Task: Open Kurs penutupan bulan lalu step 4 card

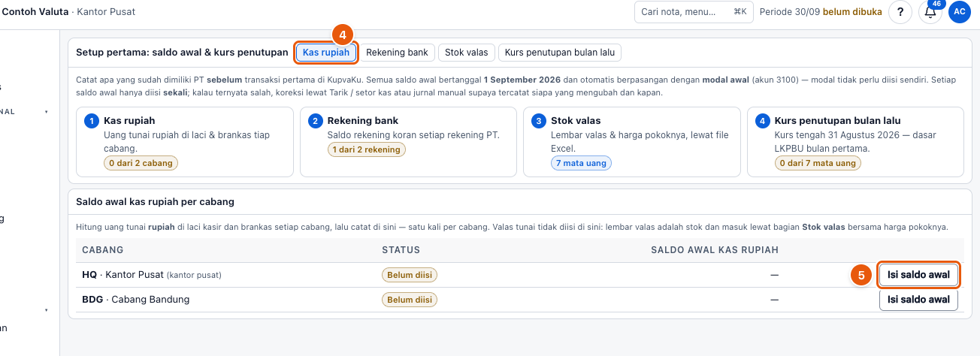Action: coord(855,142)
